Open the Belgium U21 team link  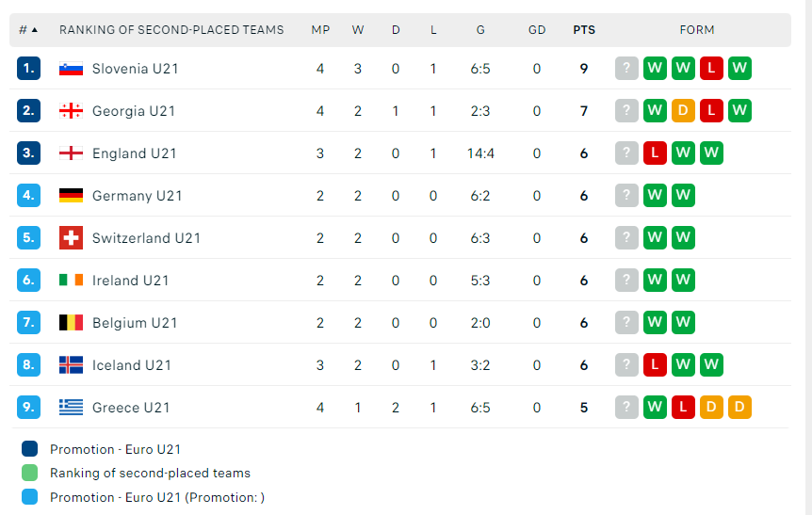pos(135,323)
